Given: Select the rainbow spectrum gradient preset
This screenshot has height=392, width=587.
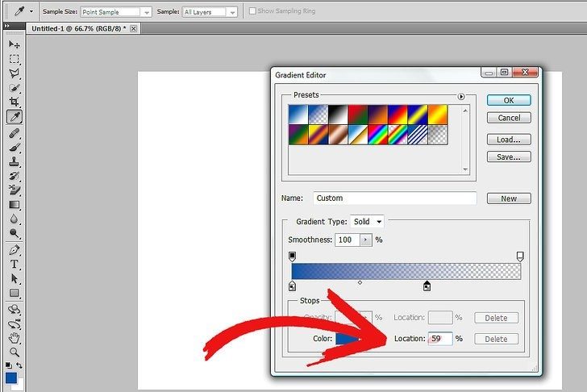Looking at the screenshot, I should pyautogui.click(x=377, y=133).
